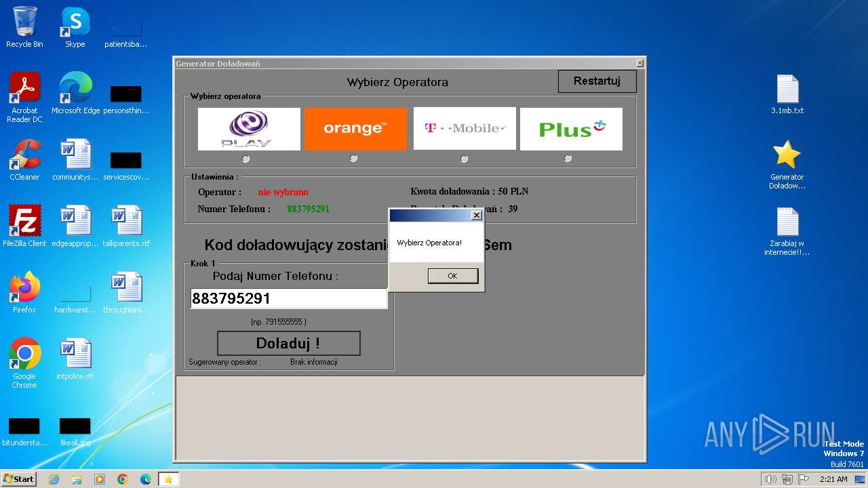The image size is (868, 488).
Task: Open CCleaner desktop shortcut
Action: [24, 160]
